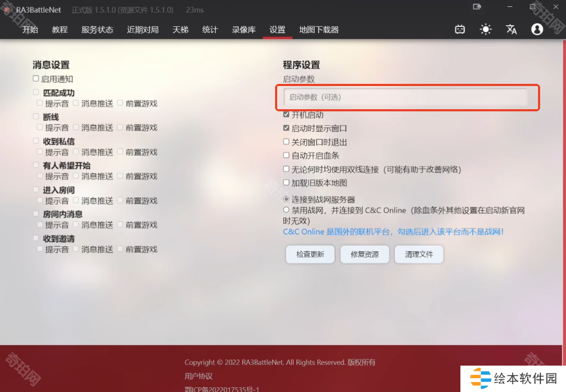Click the compact window icon in title bar
The width and height of the screenshot is (566, 392).
pos(477,7)
